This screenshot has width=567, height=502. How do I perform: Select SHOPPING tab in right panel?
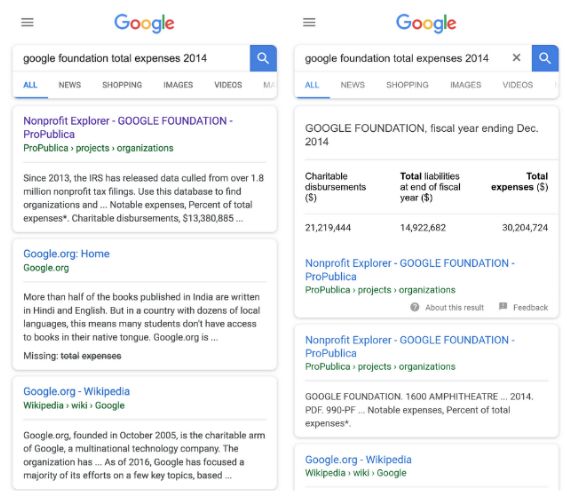click(407, 85)
